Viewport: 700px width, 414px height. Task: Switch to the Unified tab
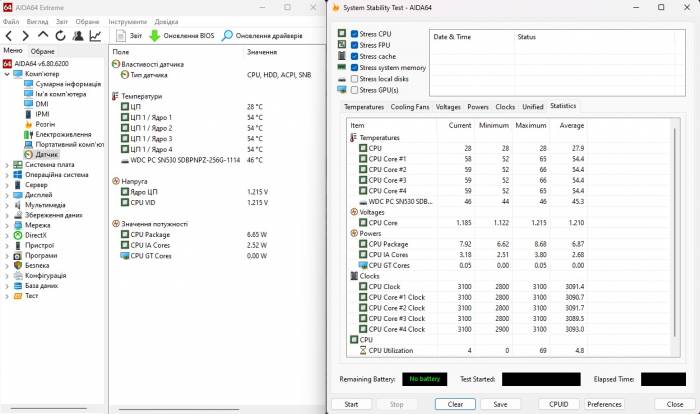tap(533, 107)
